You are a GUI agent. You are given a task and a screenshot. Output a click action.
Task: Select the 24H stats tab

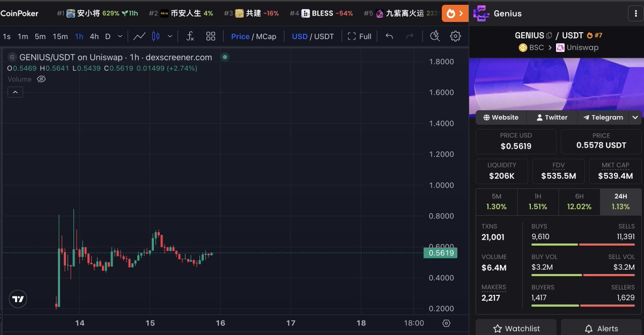tap(620, 202)
